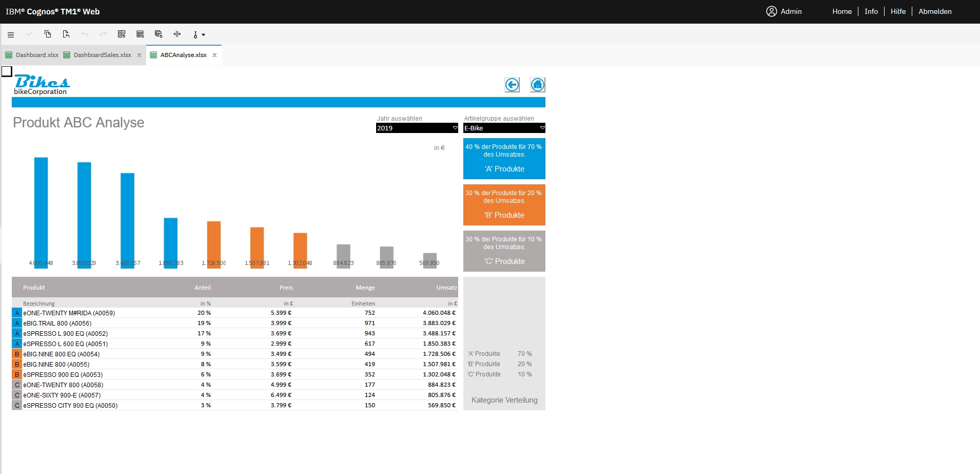The width and height of the screenshot is (980, 474).
Task: Click Abmelden to log out
Action: pyautogui.click(x=935, y=11)
